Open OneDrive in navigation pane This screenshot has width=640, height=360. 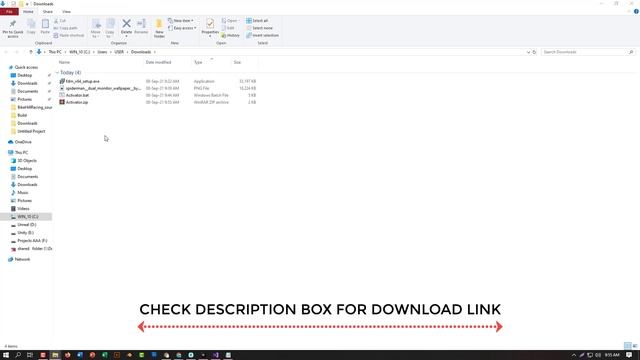pyautogui.click(x=23, y=142)
